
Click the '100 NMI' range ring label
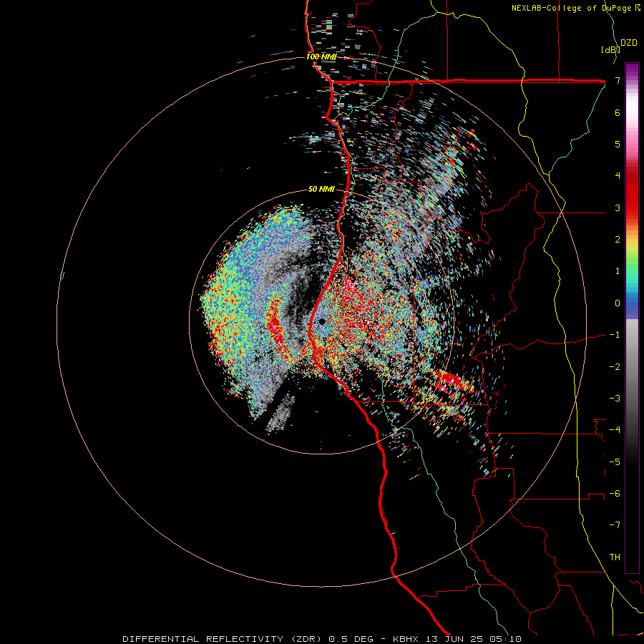(x=321, y=57)
